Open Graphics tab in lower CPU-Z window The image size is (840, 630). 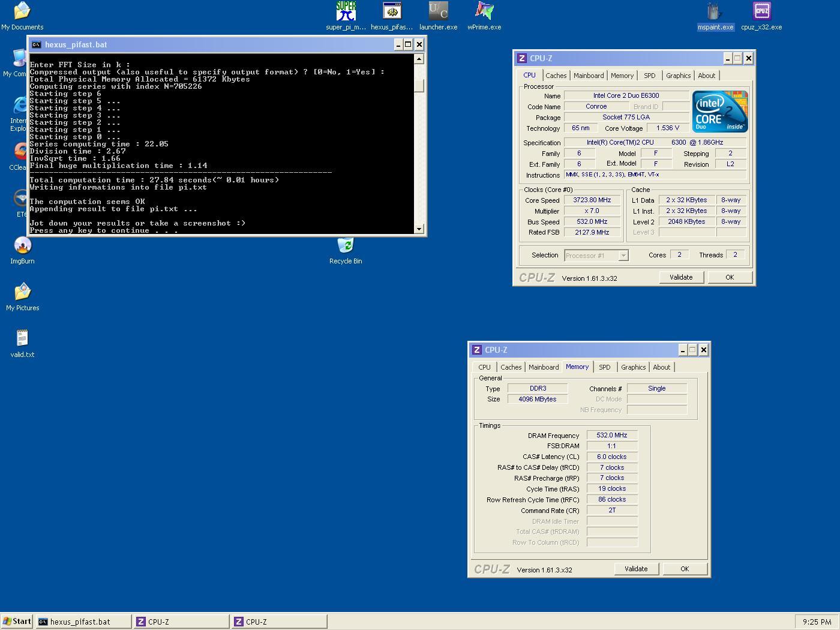634,367
